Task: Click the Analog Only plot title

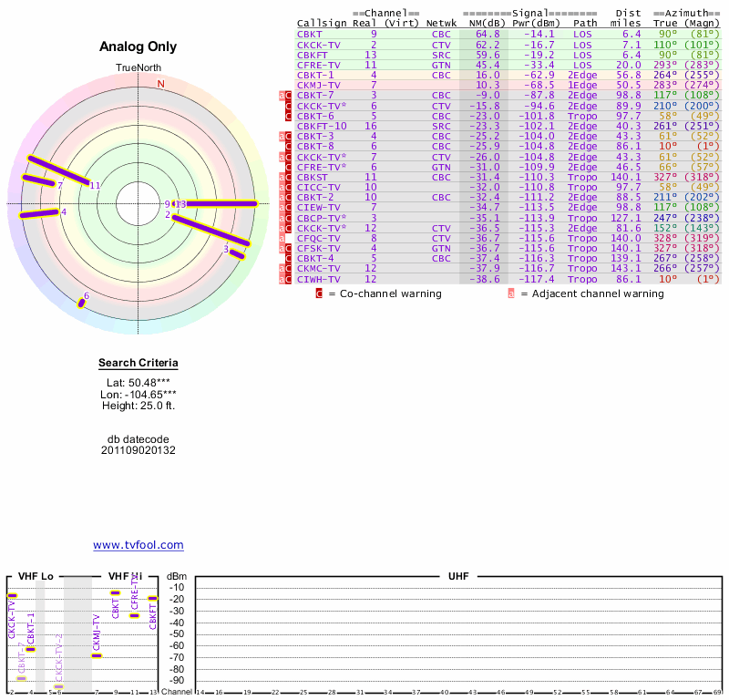Action: [139, 46]
